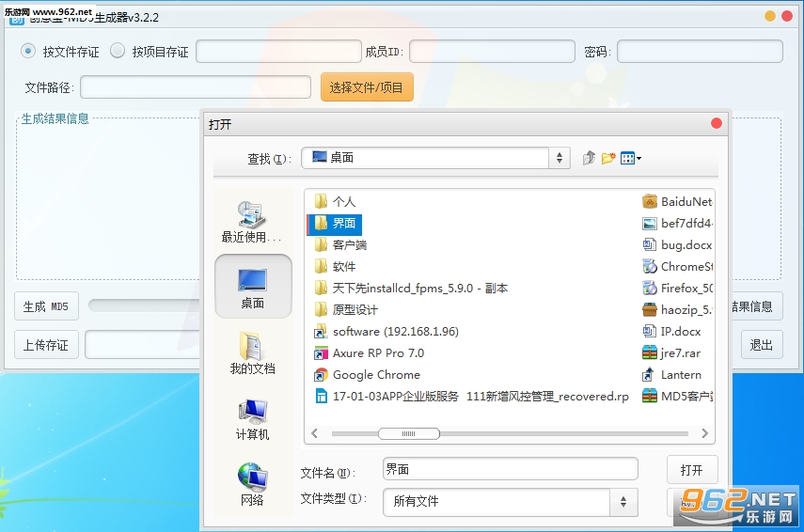Image resolution: width=804 pixels, height=532 pixels.
Task: Select the haozip_5 file
Action: (677, 309)
